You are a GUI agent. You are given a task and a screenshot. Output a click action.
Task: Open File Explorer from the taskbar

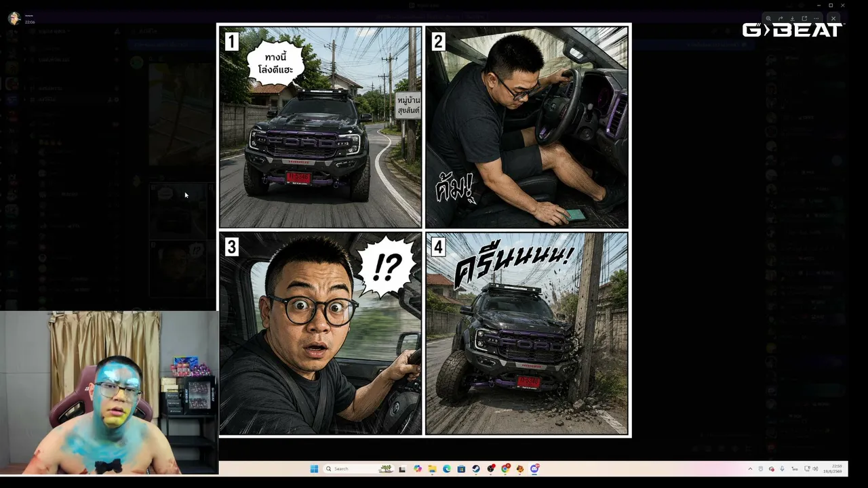(432, 468)
